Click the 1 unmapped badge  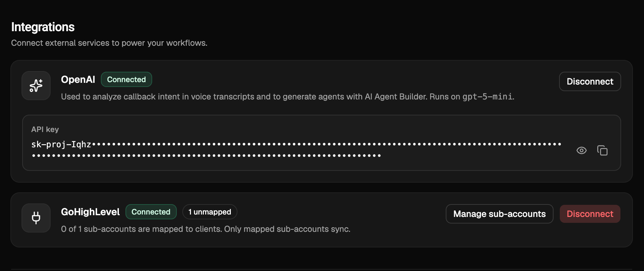click(x=210, y=212)
